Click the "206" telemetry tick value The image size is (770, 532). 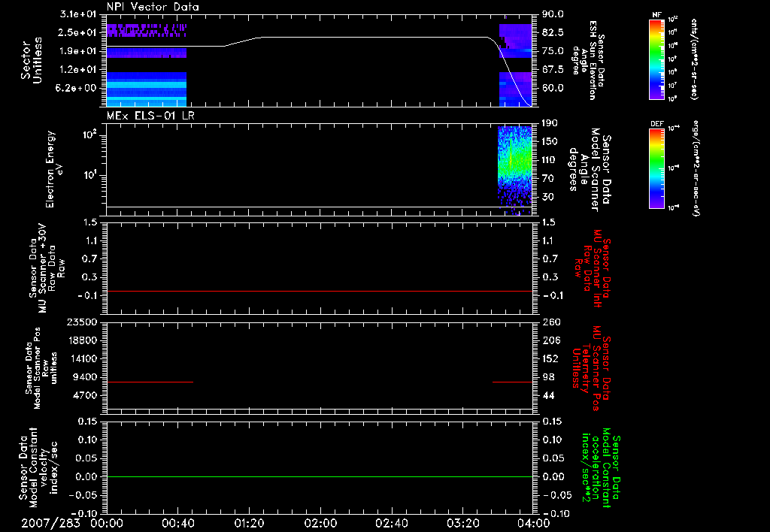pyautogui.click(x=550, y=340)
